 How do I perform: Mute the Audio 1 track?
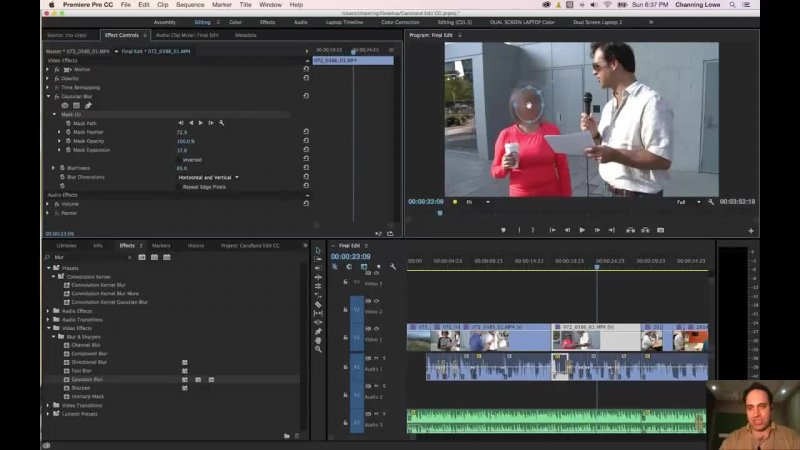click(376, 358)
